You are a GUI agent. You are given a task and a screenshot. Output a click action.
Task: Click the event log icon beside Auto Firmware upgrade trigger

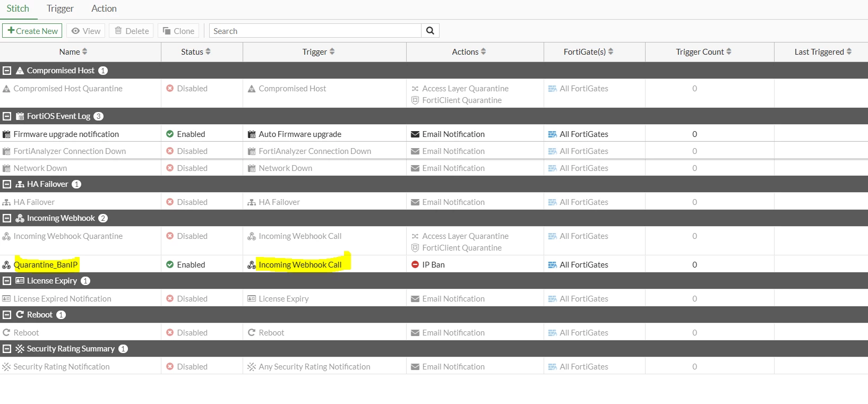252,134
